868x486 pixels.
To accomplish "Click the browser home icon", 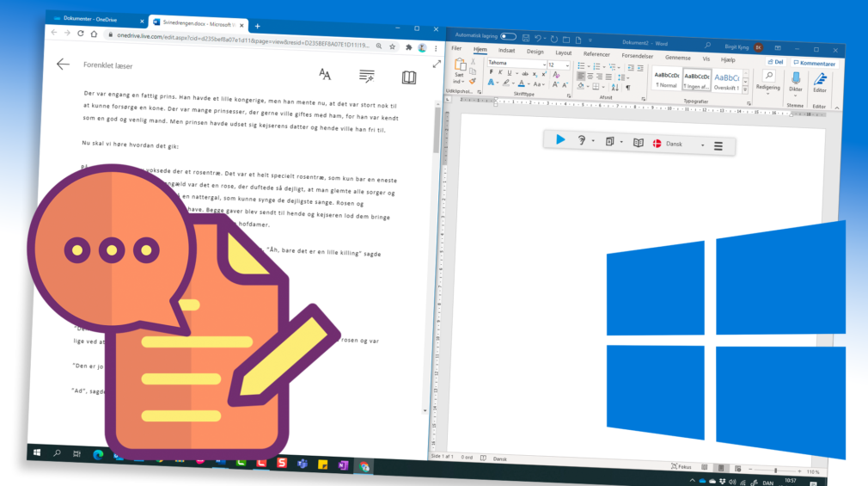I will coord(94,34).
